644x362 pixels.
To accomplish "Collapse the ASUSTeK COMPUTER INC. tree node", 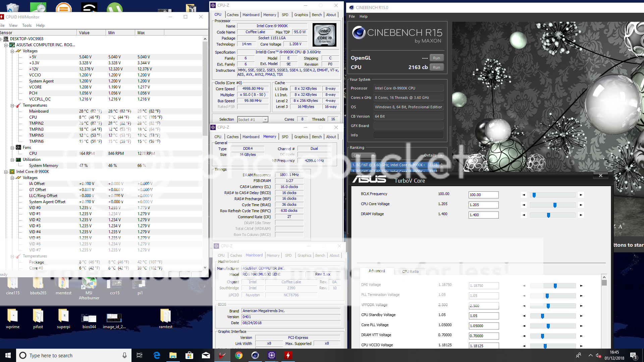I will coord(6,45).
